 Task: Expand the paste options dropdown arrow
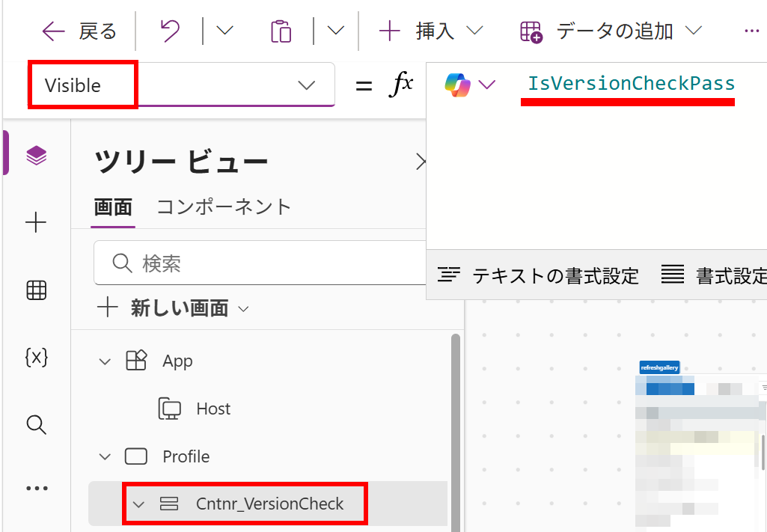(x=336, y=31)
